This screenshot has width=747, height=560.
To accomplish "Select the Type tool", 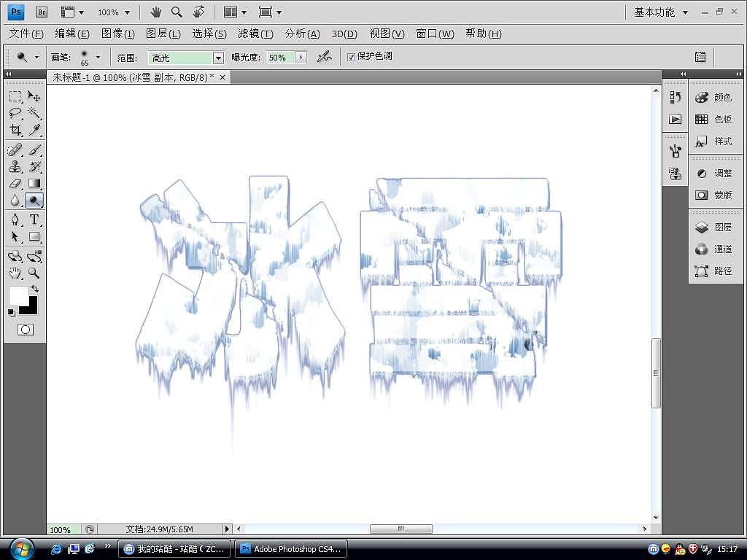I will [34, 219].
